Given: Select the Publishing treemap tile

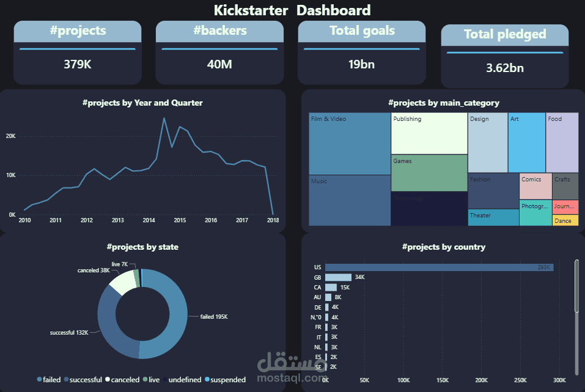Looking at the screenshot, I should tap(429, 133).
